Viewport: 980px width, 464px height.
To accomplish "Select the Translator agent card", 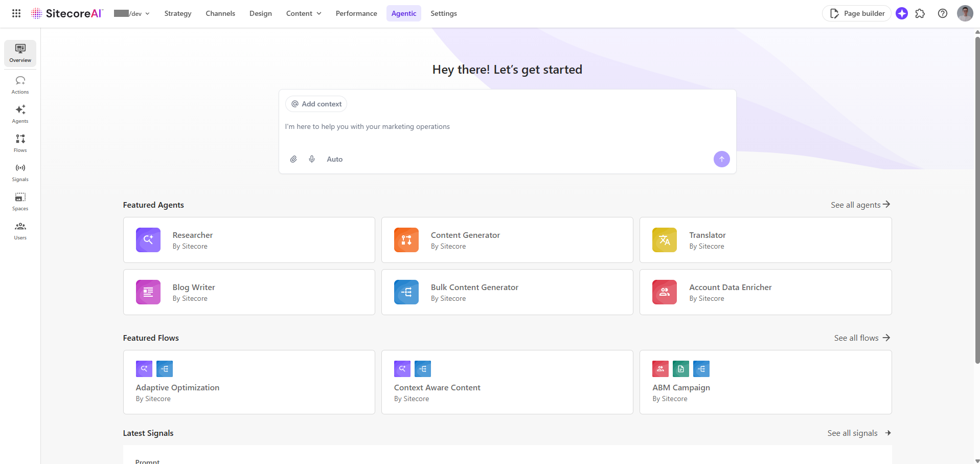I will pos(765,240).
